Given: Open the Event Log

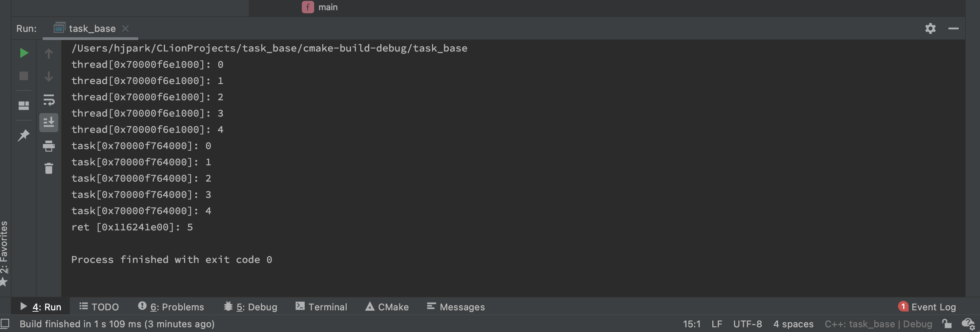Looking at the screenshot, I should tap(927, 307).
